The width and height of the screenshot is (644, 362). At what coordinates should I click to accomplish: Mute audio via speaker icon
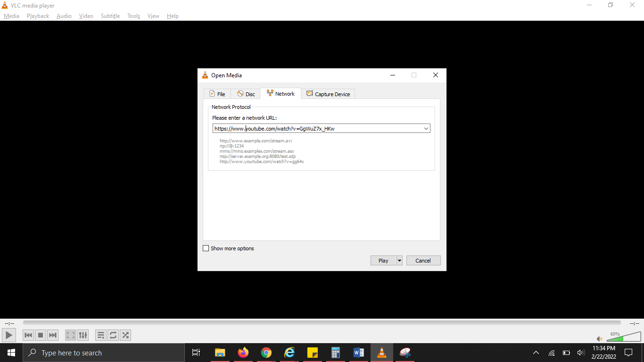(600, 338)
